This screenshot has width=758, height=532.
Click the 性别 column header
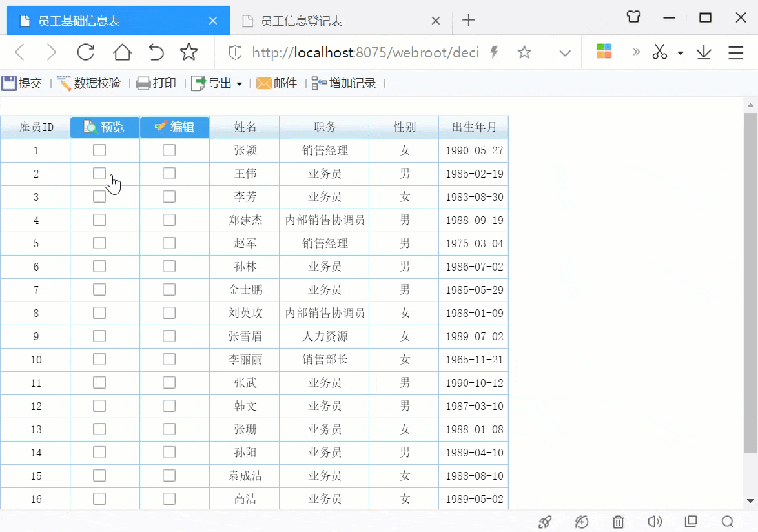tap(404, 127)
